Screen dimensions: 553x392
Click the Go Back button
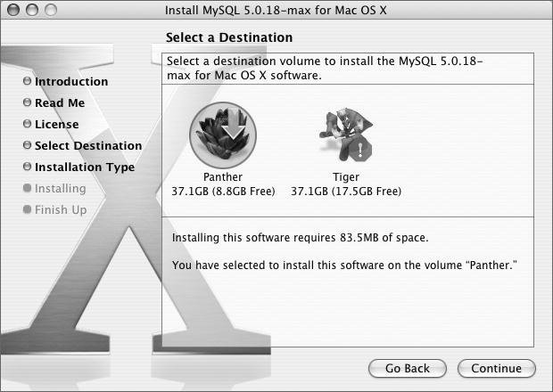pos(408,369)
